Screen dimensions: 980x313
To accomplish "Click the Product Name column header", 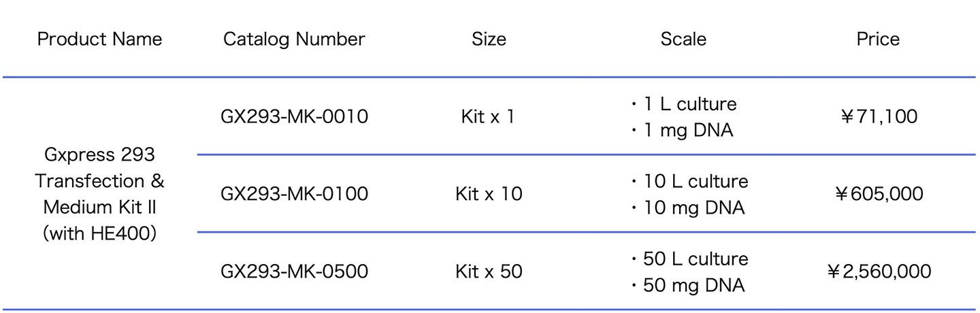I will (x=99, y=39).
